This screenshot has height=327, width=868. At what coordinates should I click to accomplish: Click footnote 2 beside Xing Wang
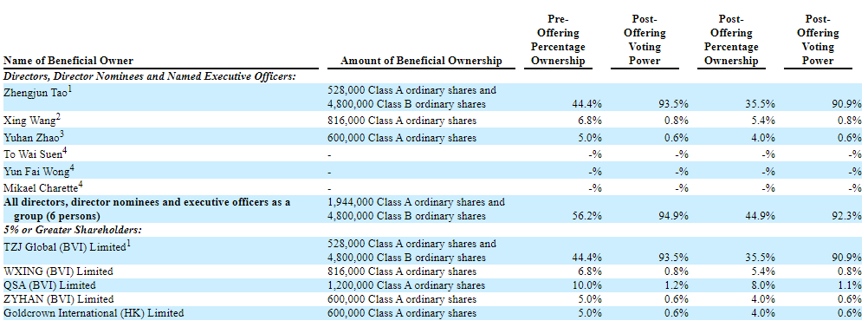58,116
